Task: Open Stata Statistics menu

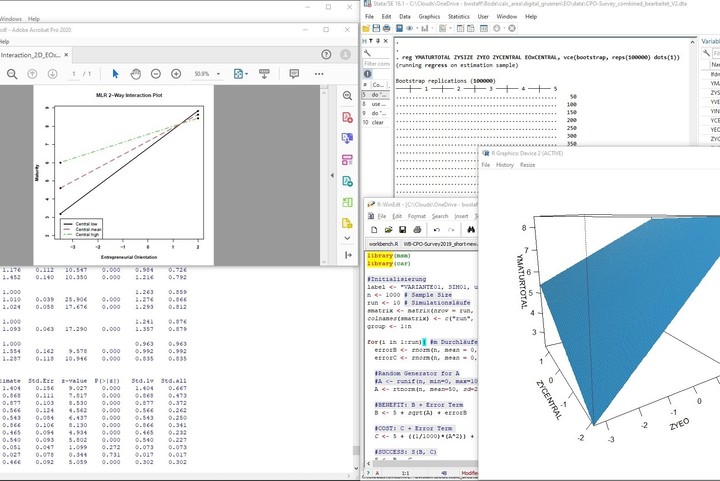Action: [x=459, y=17]
